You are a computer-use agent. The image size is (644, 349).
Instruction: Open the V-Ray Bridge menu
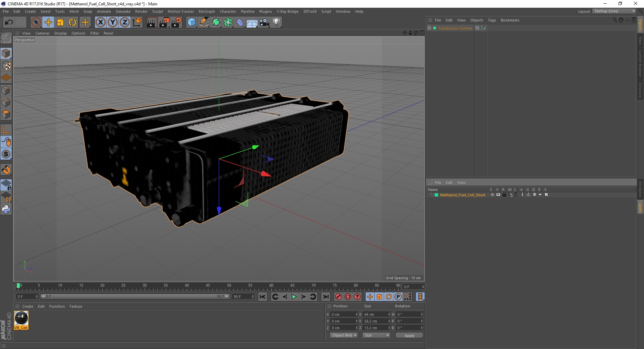tap(287, 11)
